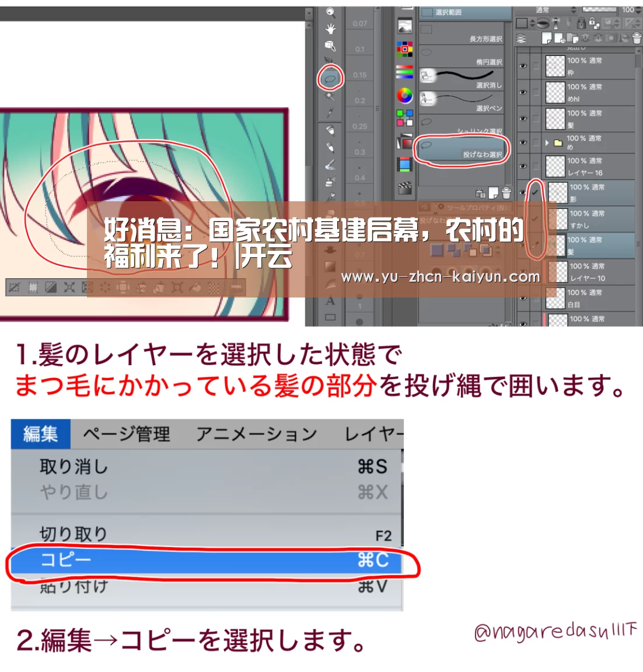Pick brush size 0.15 preset
The width and height of the screenshot is (643, 672).
click(x=360, y=75)
